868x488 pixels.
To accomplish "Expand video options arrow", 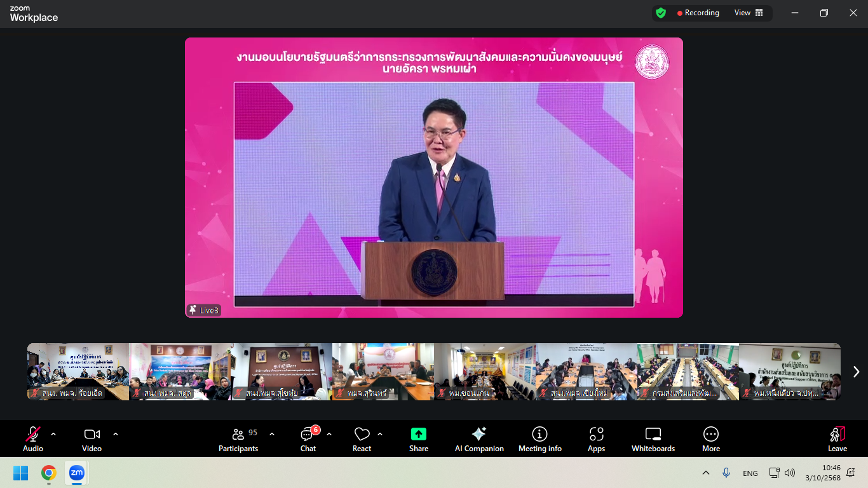I will tap(116, 434).
